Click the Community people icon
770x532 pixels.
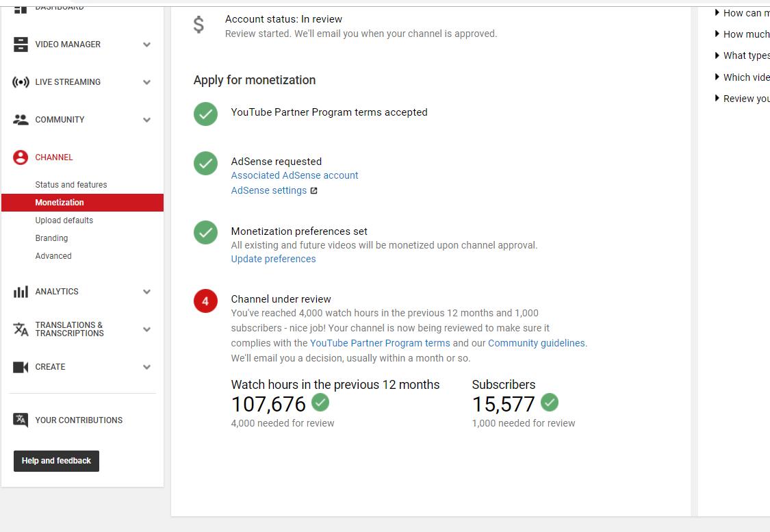21,119
